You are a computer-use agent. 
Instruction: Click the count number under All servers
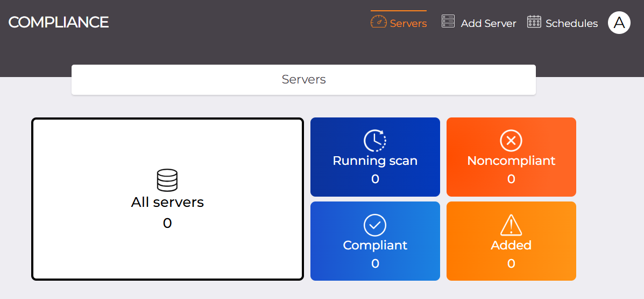167,223
